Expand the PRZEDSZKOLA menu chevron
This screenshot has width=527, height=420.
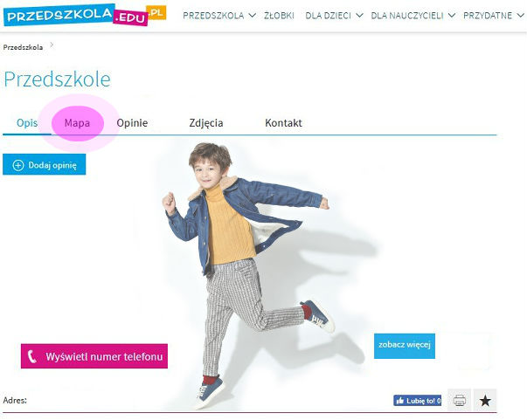tap(252, 16)
